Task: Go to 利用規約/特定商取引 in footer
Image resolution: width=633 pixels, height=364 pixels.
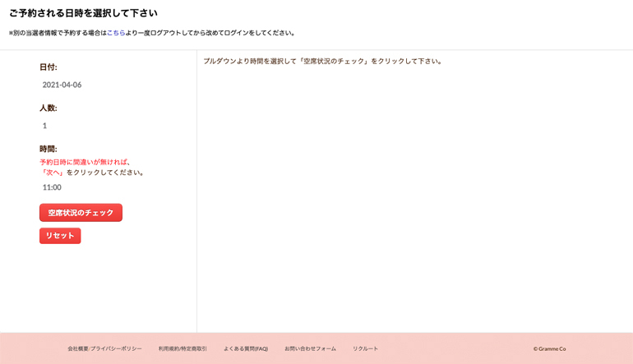Action: pyautogui.click(x=183, y=348)
